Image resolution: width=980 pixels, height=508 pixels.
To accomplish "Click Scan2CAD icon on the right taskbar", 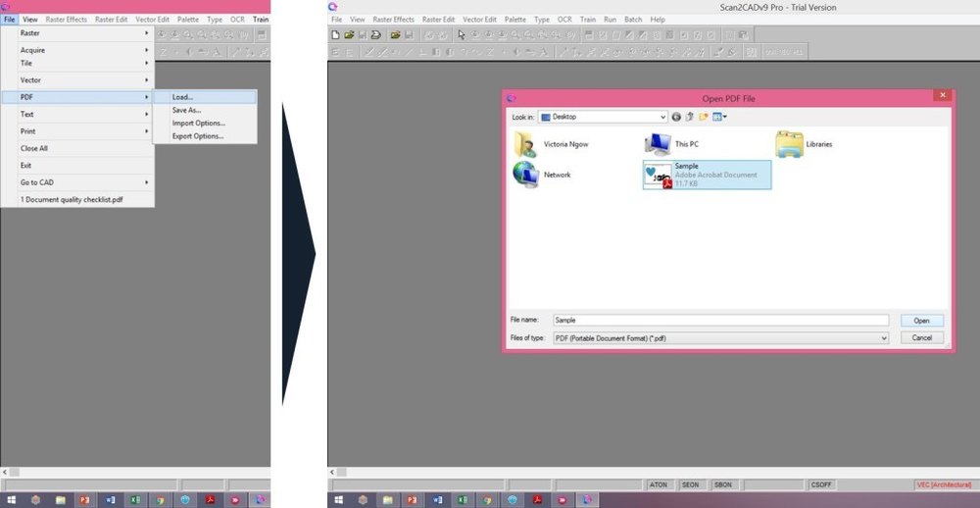I will (587, 500).
